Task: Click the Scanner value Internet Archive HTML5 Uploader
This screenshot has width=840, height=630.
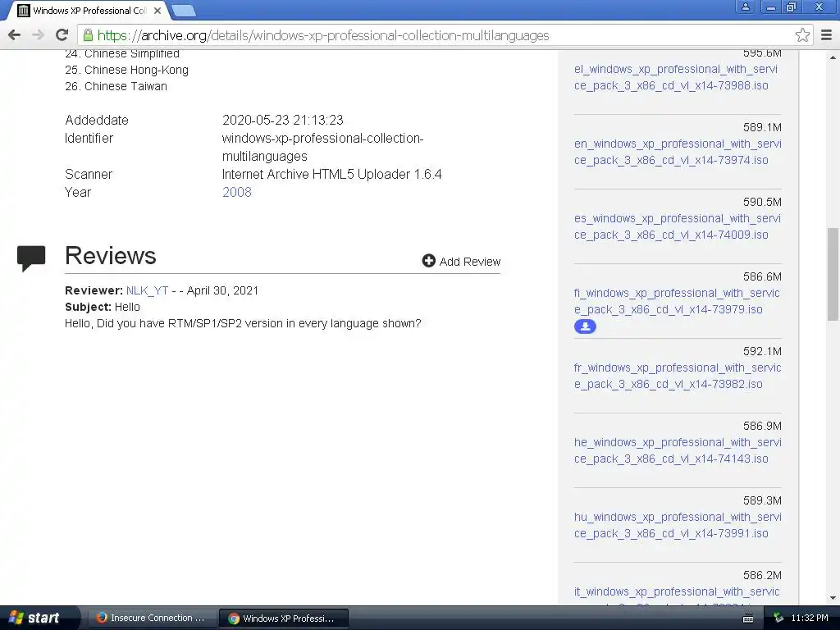Action: pos(332,174)
